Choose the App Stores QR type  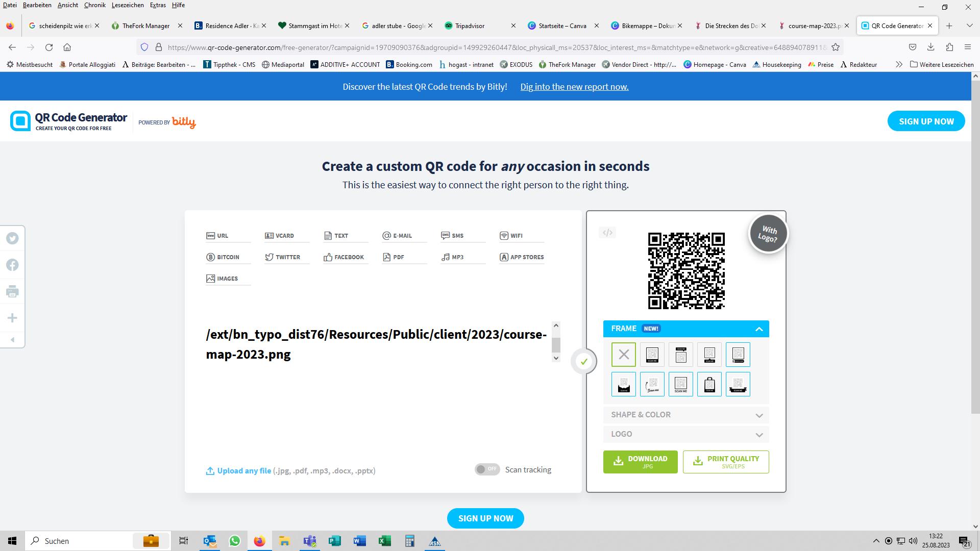pos(522,257)
